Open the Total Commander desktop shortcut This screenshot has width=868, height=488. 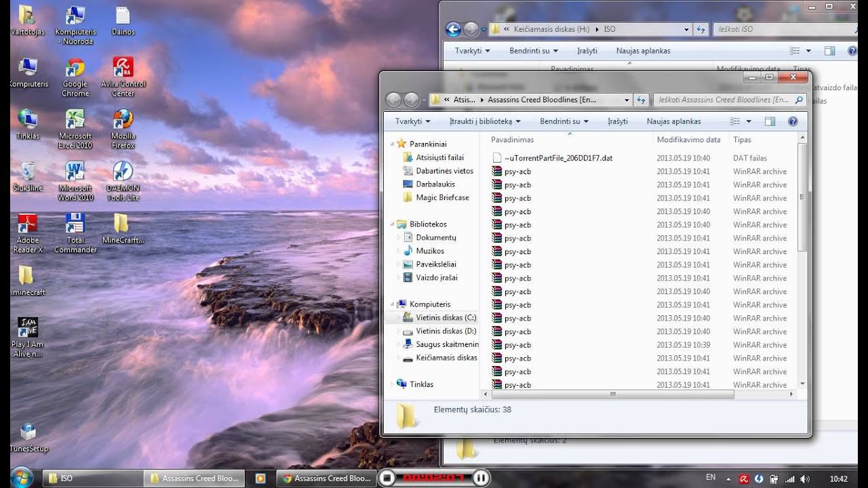[75, 233]
